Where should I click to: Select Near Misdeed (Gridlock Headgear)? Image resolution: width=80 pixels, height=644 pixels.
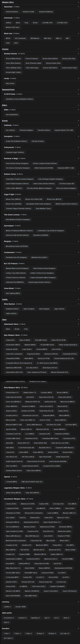[18, 220]
